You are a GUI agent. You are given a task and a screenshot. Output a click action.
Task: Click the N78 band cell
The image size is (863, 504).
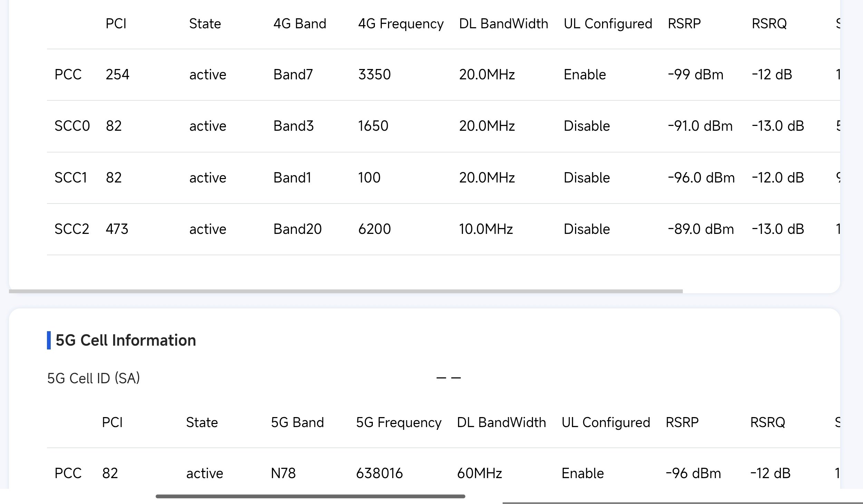[x=283, y=473]
